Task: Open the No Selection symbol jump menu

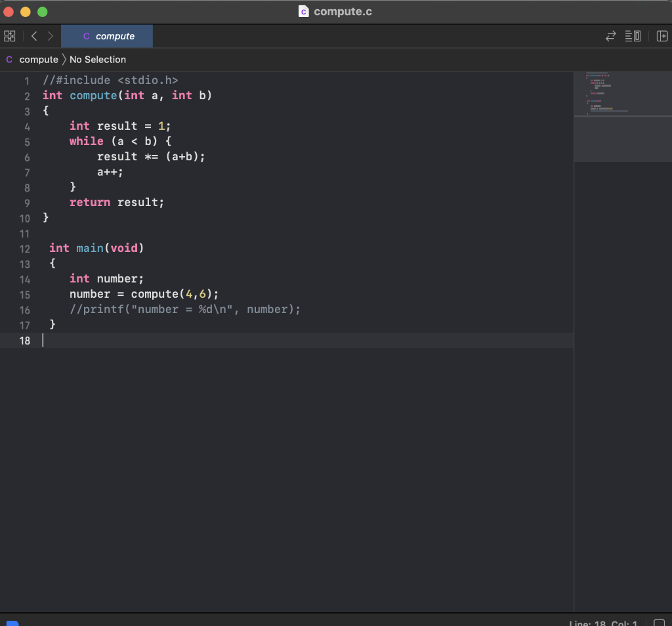Action: (97, 60)
